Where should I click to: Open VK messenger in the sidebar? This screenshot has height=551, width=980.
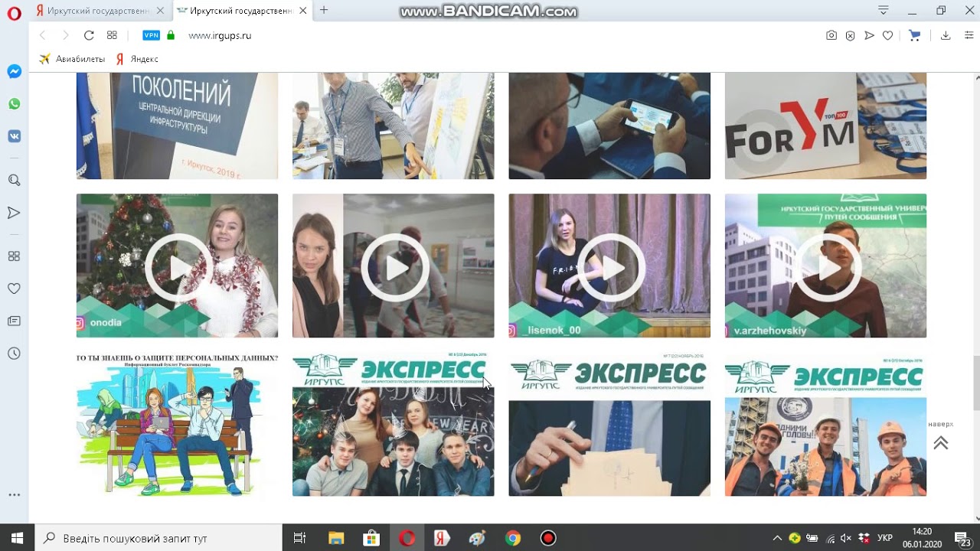point(14,136)
